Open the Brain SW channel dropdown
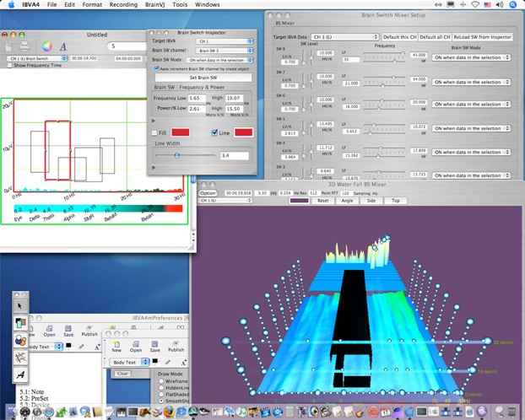 coord(219,51)
